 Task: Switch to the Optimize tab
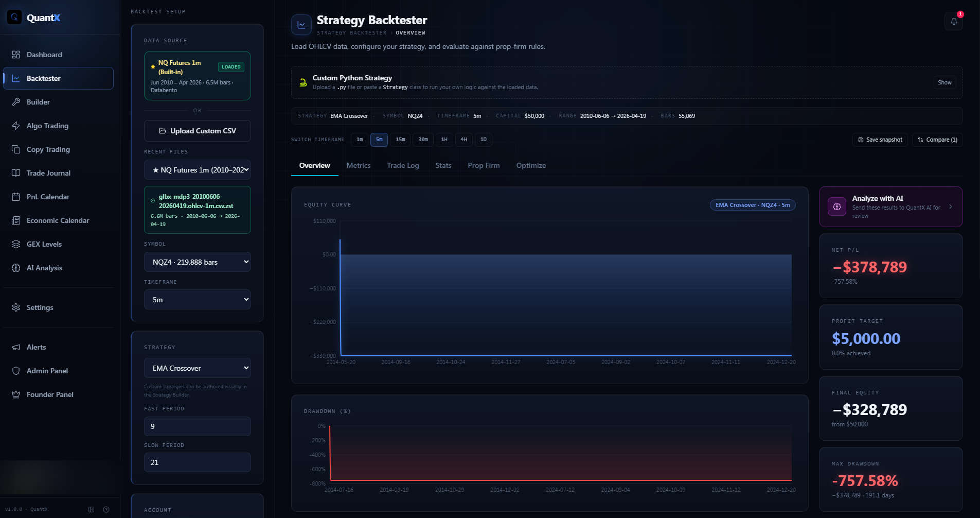point(531,165)
